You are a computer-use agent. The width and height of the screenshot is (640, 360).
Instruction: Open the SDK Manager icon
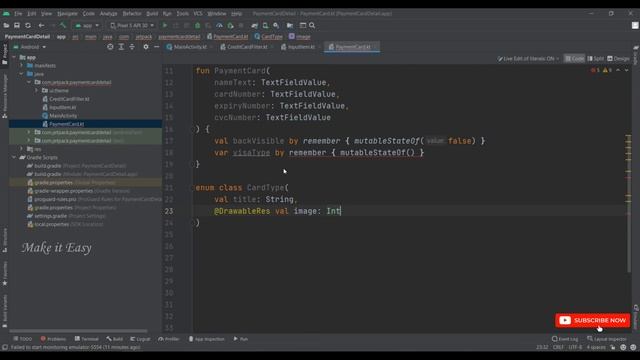[276, 25]
